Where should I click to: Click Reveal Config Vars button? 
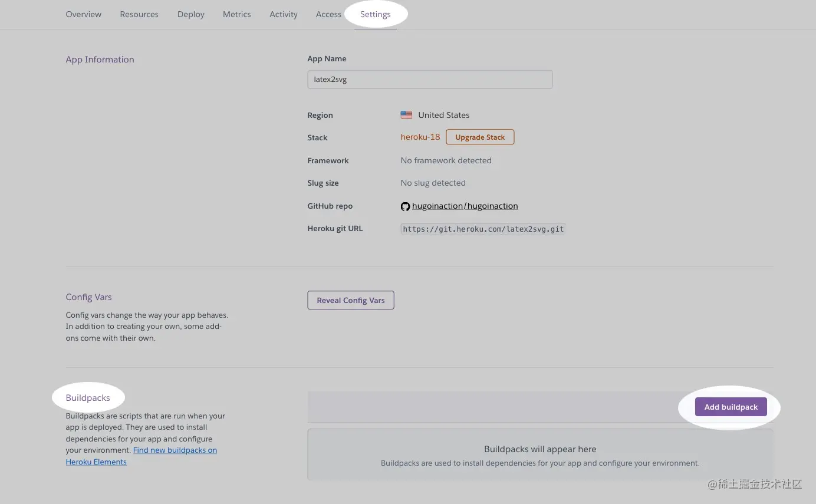click(x=351, y=300)
